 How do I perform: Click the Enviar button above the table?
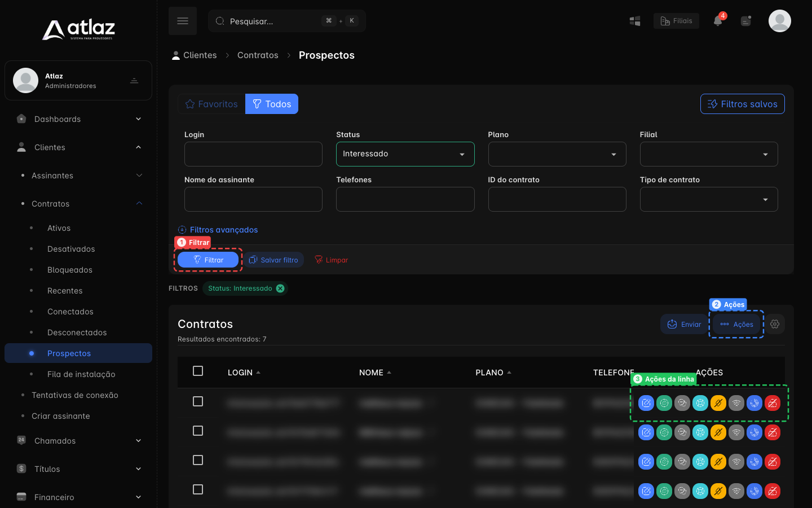tap(684, 324)
